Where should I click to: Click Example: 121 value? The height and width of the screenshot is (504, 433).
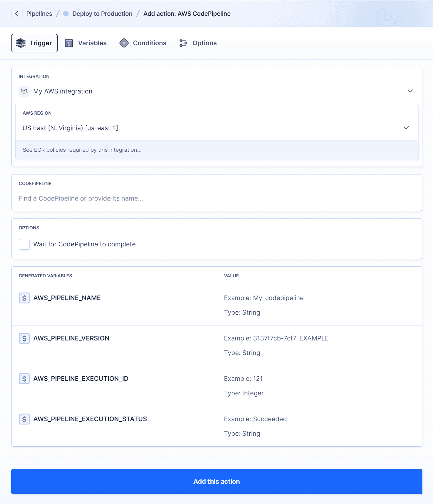pyautogui.click(x=244, y=379)
